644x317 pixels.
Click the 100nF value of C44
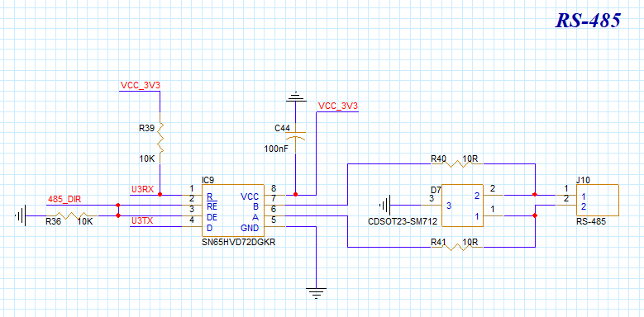pos(276,149)
